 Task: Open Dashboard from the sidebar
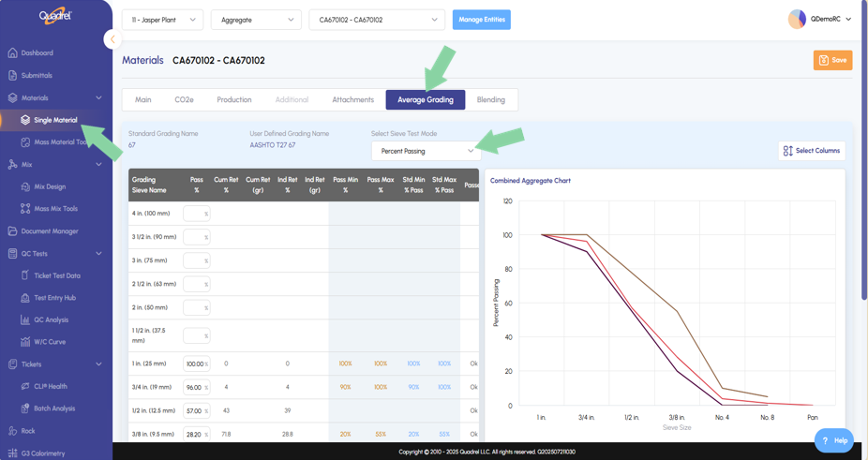pos(37,53)
